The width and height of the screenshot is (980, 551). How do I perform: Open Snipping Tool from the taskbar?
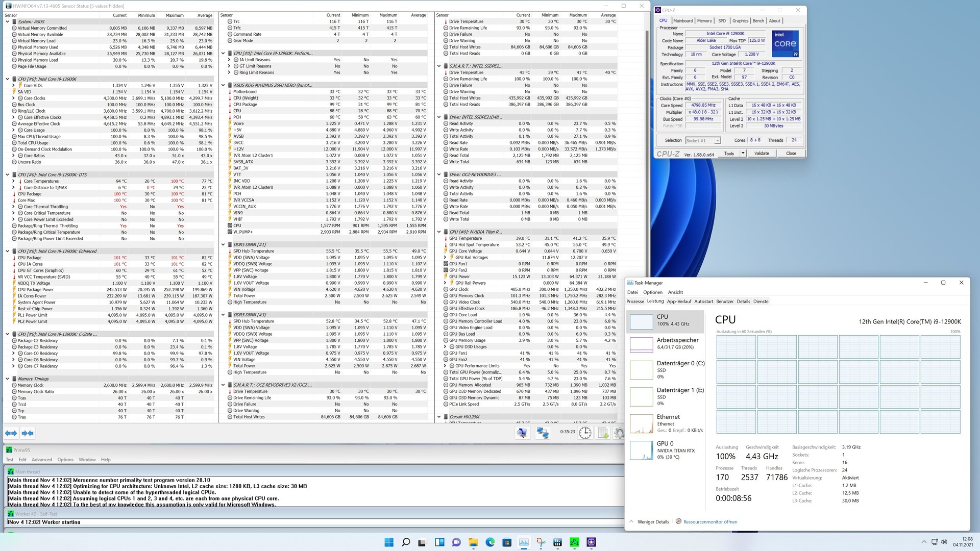tap(541, 542)
